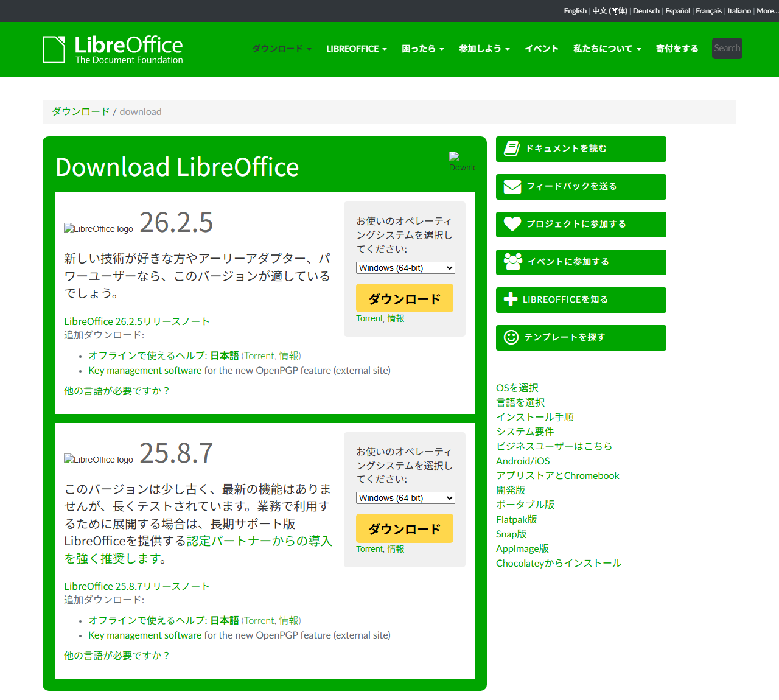Image resolution: width=779 pixels, height=700 pixels.
Task: Click the document icon on ドキュメントを読む button
Action: click(512, 149)
